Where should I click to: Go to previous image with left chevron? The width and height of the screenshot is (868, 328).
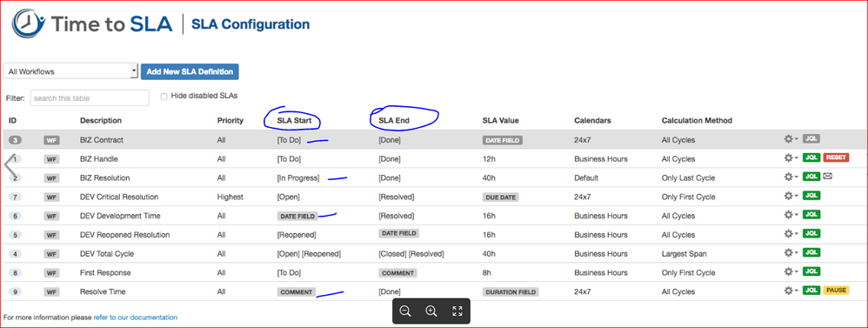click(9, 165)
